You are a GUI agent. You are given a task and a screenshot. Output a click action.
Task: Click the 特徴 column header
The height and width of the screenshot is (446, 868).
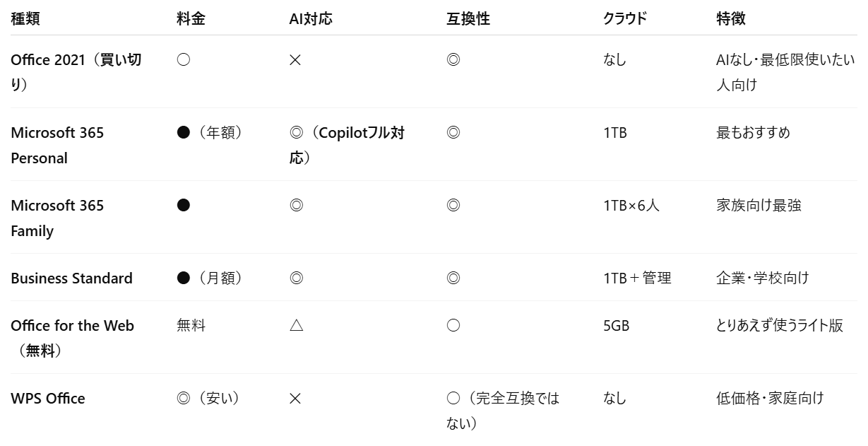731,19
